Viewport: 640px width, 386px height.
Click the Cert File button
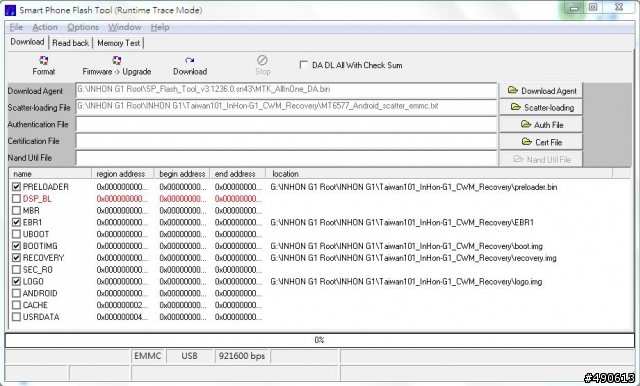pyautogui.click(x=541, y=142)
